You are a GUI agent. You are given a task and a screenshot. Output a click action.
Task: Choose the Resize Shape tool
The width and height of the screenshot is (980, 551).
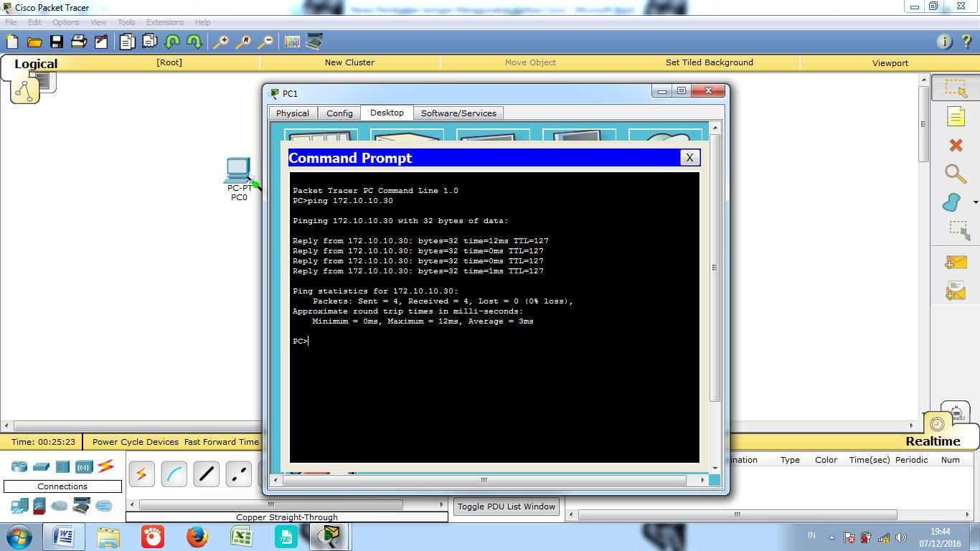coord(958,230)
